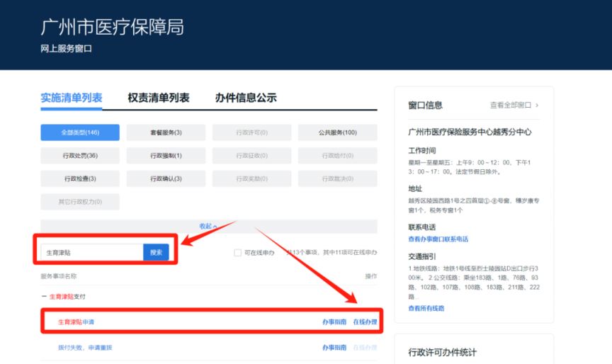The image size is (612, 364).
Task: Open 查看办事窗口联系电话 link
Action: [438, 239]
